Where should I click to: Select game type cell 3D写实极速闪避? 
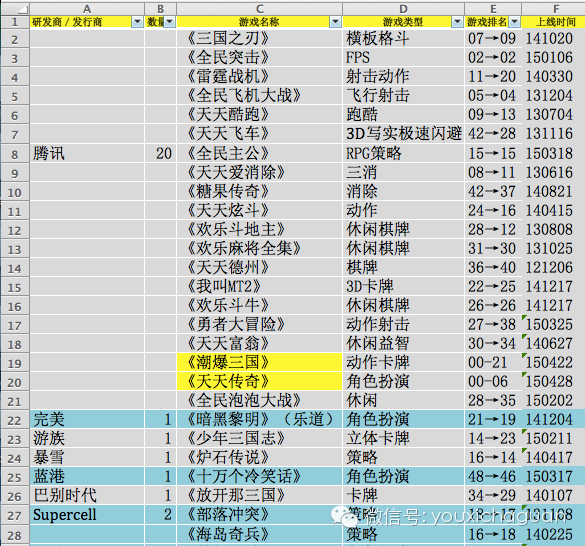coord(403,134)
